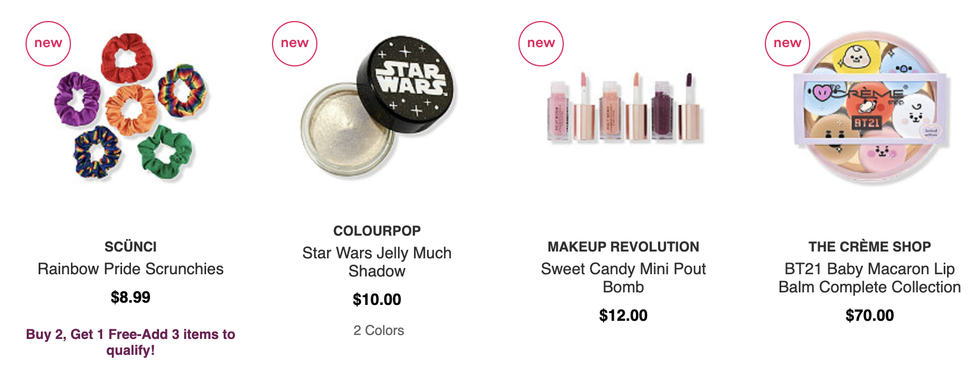Viewport: 980px width, 377px height.
Task: Click THE CRÈME SHOP brand name
Action: pyautogui.click(x=870, y=247)
